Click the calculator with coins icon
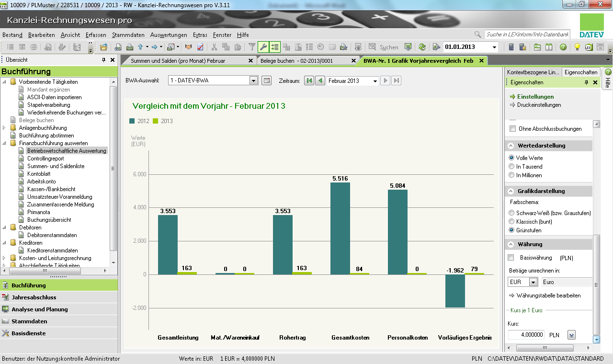Screen dimensions: 613x364 pyautogui.click(x=522, y=47)
